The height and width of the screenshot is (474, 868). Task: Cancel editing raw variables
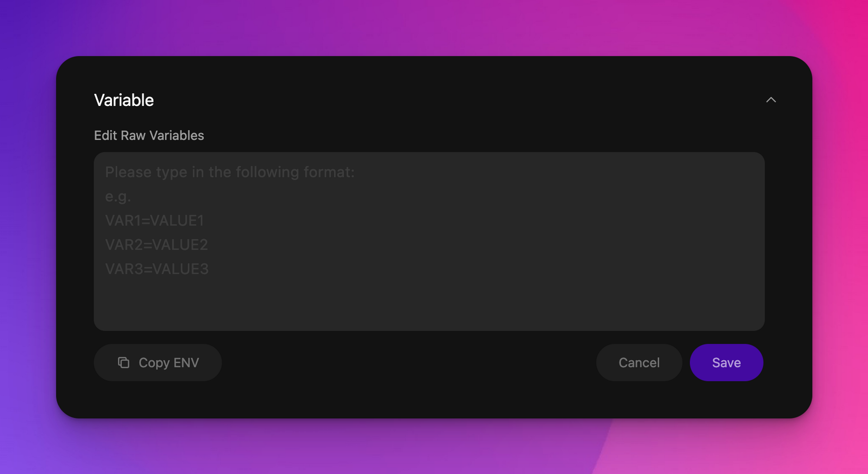coord(639,362)
